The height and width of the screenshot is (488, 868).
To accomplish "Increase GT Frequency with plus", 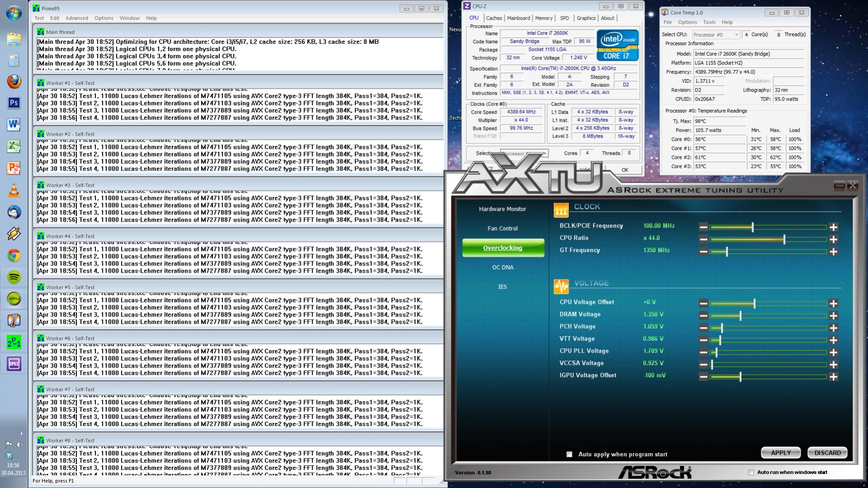I will [833, 251].
